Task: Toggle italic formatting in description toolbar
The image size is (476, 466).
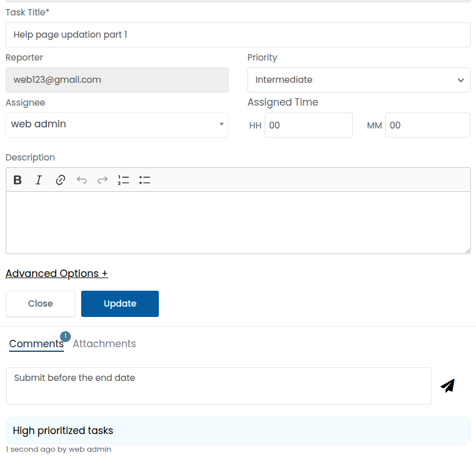Action: [38, 180]
